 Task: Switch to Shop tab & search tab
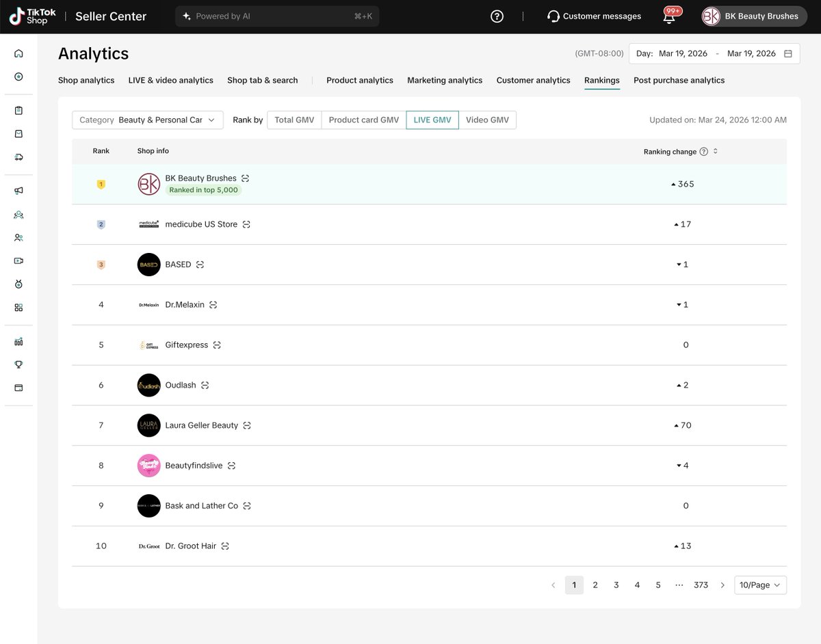(263, 80)
